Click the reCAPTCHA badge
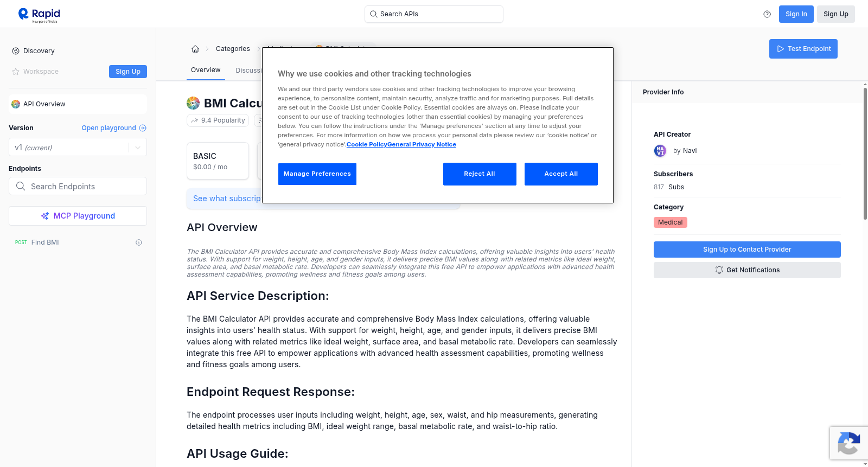 coord(848,443)
